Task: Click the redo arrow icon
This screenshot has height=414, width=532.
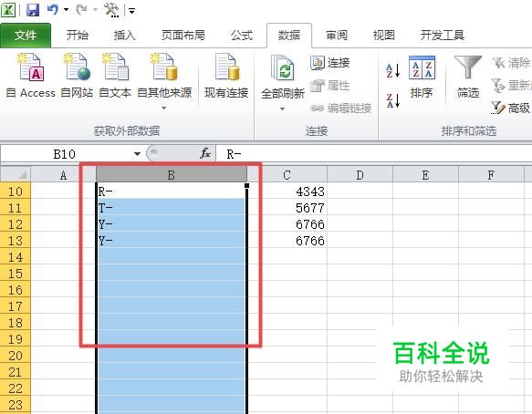Action: 81,9
